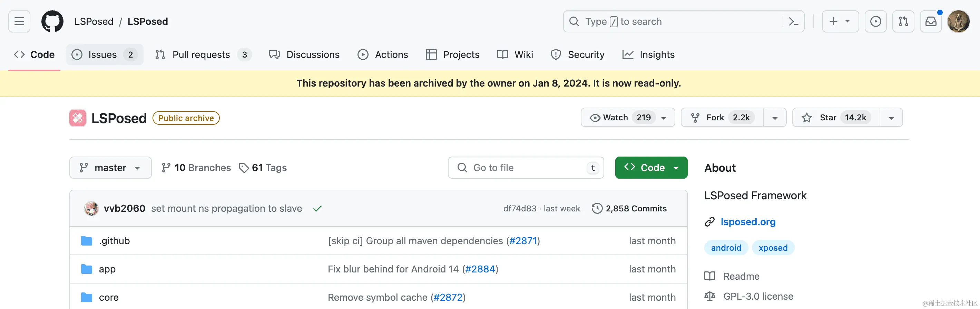Image resolution: width=980 pixels, height=309 pixels.
Task: Expand the green Code dropdown
Action: pos(651,168)
